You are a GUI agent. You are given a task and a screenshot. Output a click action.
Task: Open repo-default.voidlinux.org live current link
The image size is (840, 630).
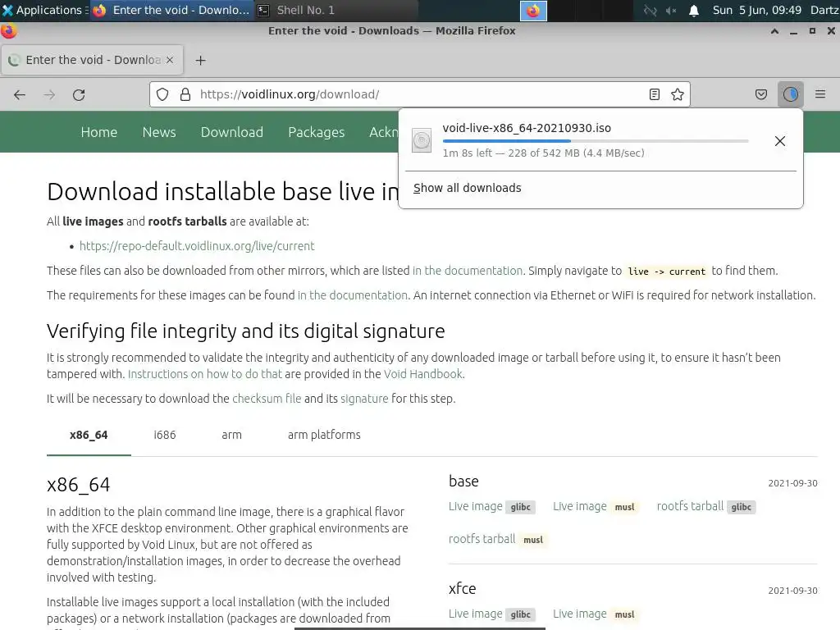click(197, 246)
